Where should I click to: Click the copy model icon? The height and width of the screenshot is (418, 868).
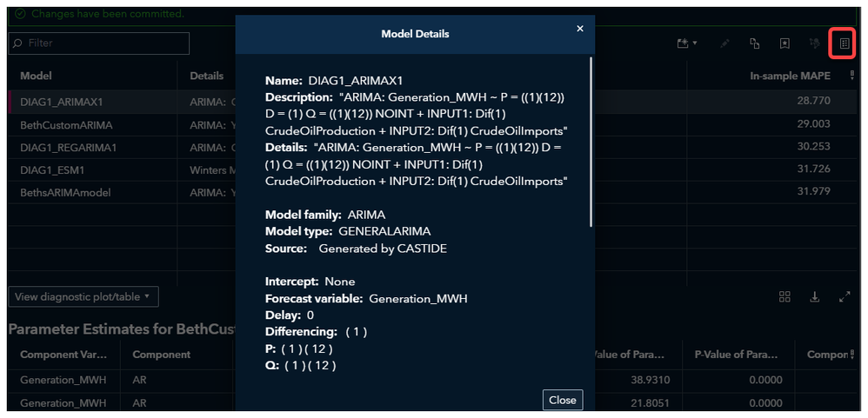pos(755,43)
